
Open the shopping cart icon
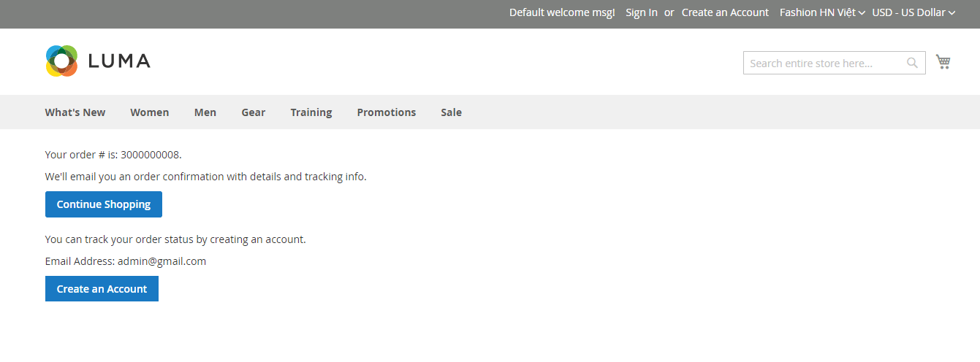(x=943, y=62)
